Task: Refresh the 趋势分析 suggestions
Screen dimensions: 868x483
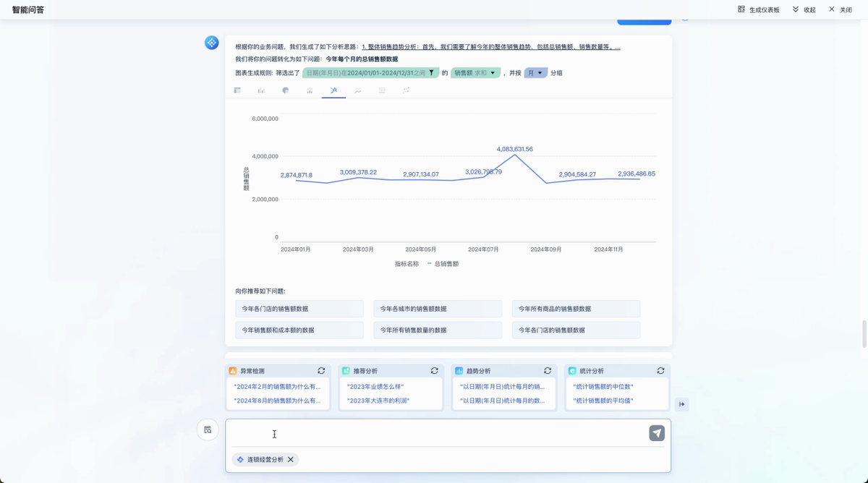Action: pos(548,371)
